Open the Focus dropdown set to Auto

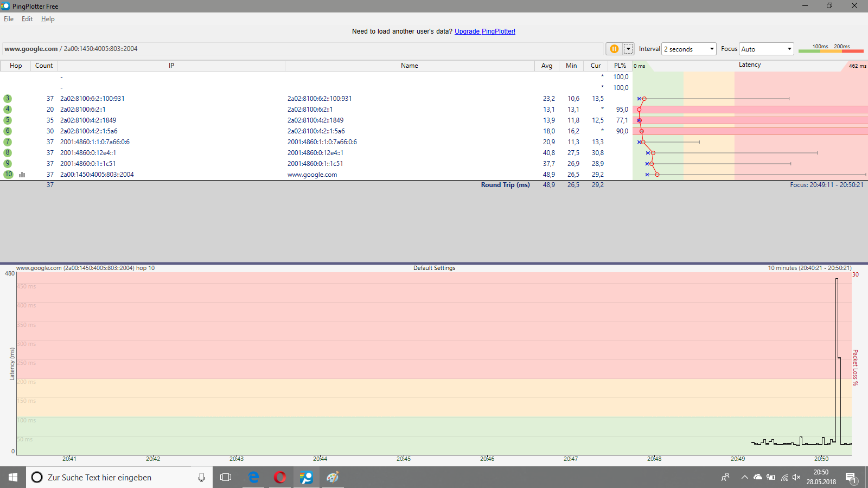(x=766, y=49)
